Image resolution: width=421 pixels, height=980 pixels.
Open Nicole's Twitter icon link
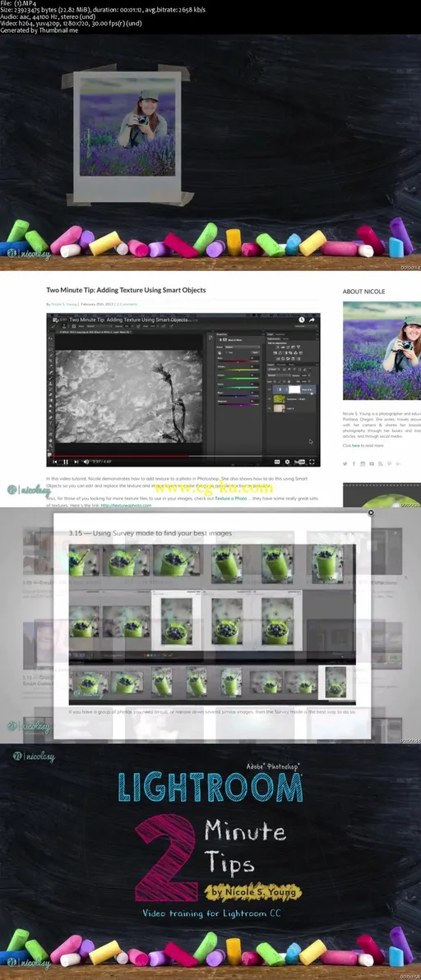pyautogui.click(x=345, y=464)
